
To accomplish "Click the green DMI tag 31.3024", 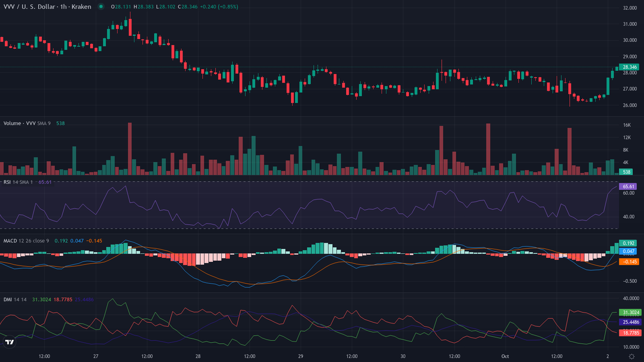I will [x=630, y=312].
